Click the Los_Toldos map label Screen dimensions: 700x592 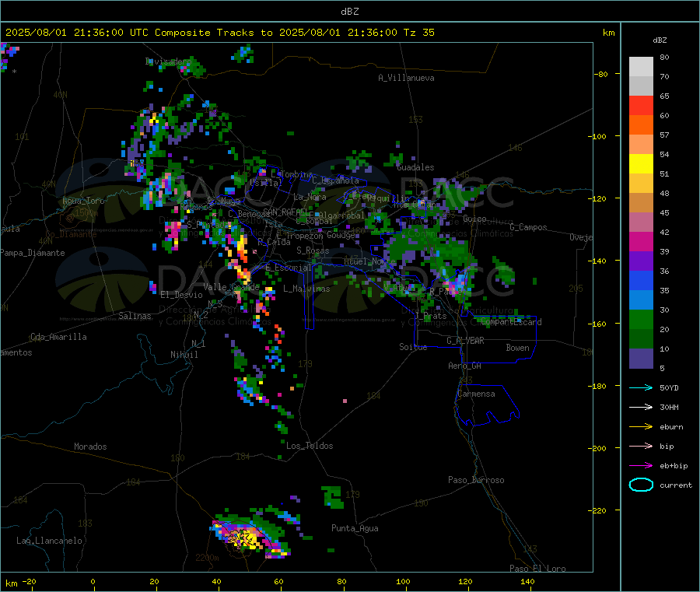click(310, 446)
